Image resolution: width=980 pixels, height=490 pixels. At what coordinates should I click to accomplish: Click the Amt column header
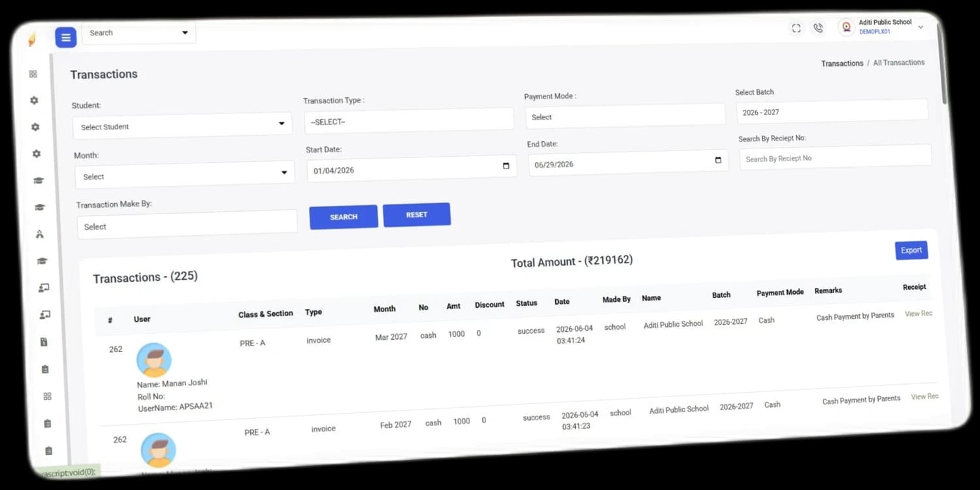point(453,306)
